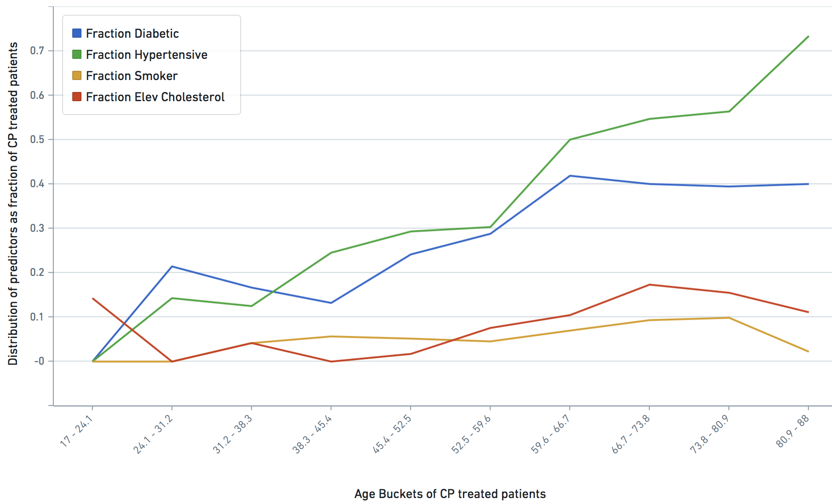832x504 pixels.
Task: Click the green Hypertensive point at 38.3 - 45.4
Action: coord(331,252)
